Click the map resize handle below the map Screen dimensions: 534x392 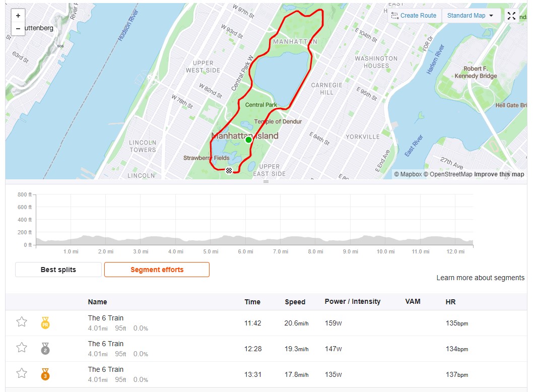pyautogui.click(x=266, y=182)
